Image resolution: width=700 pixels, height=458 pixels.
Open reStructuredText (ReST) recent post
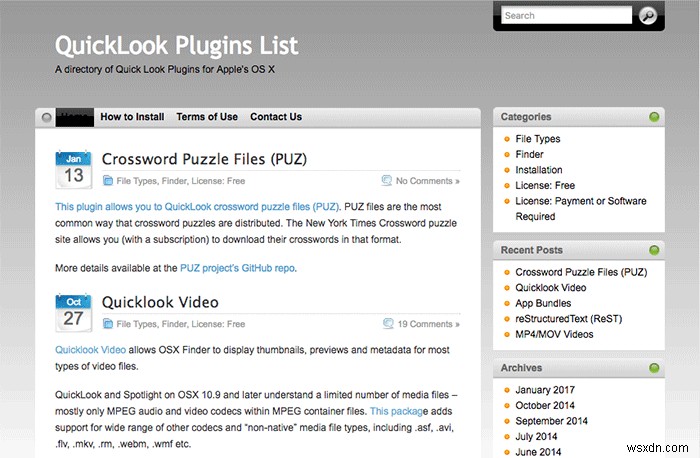(568, 319)
